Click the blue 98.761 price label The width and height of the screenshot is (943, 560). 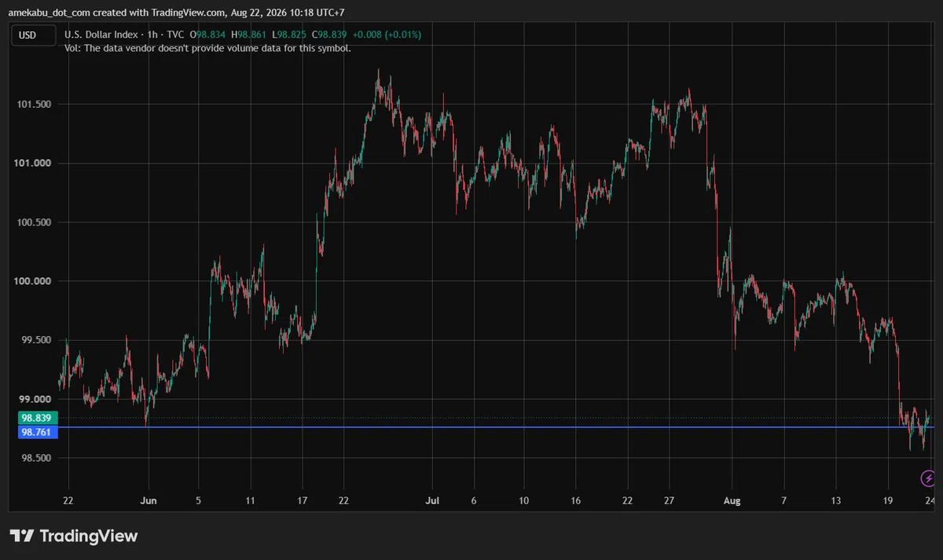[x=37, y=432]
